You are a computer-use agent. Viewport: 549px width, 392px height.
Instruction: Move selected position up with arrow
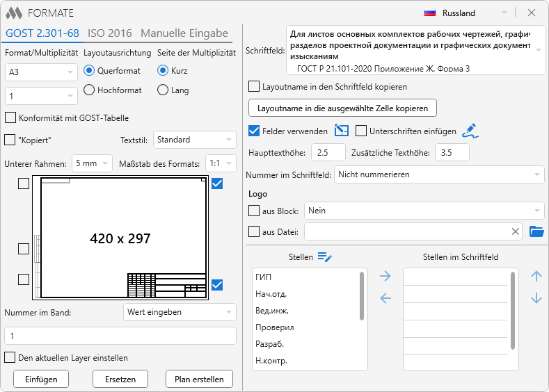(x=536, y=277)
